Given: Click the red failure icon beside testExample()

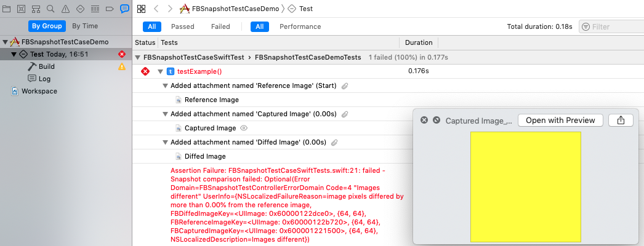Looking at the screenshot, I should pyautogui.click(x=145, y=72).
